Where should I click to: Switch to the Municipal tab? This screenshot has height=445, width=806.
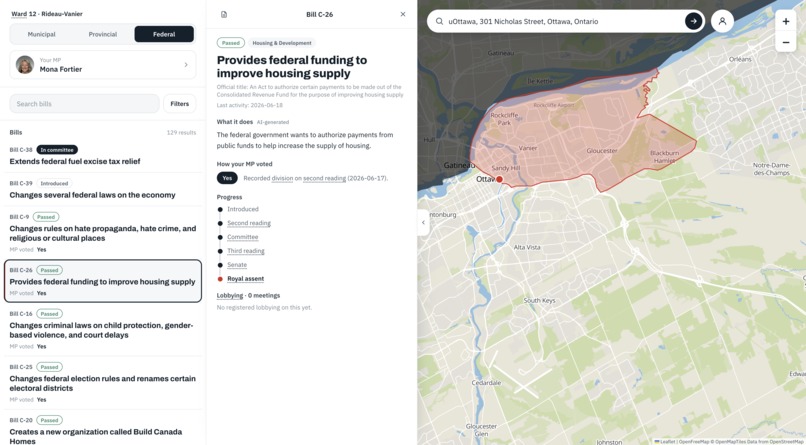click(x=42, y=34)
